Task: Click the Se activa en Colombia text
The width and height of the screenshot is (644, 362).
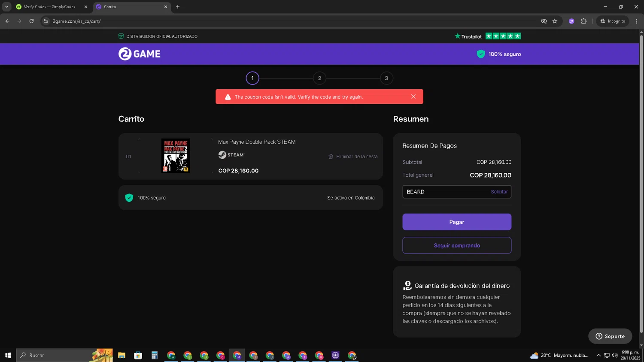Action: [x=351, y=198]
